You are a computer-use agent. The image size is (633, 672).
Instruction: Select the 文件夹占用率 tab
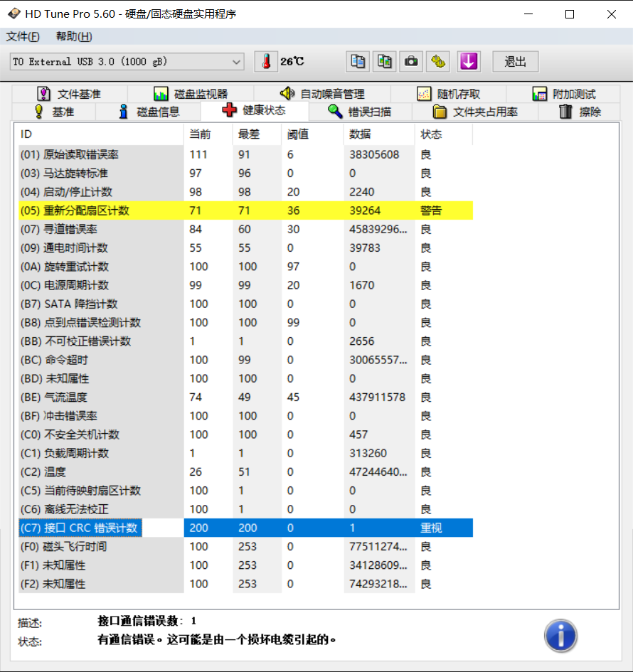pyautogui.click(x=475, y=112)
